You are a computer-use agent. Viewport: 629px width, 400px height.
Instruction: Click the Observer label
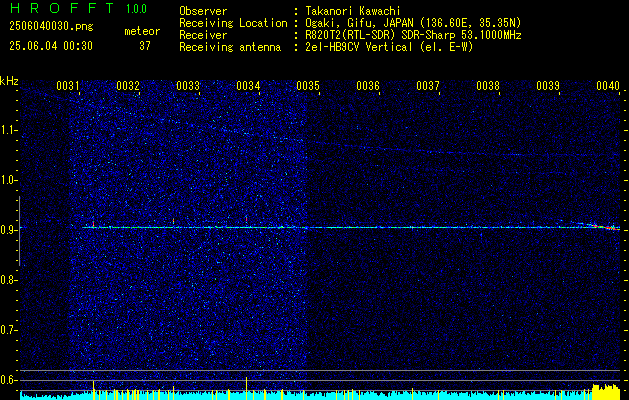[x=203, y=11]
